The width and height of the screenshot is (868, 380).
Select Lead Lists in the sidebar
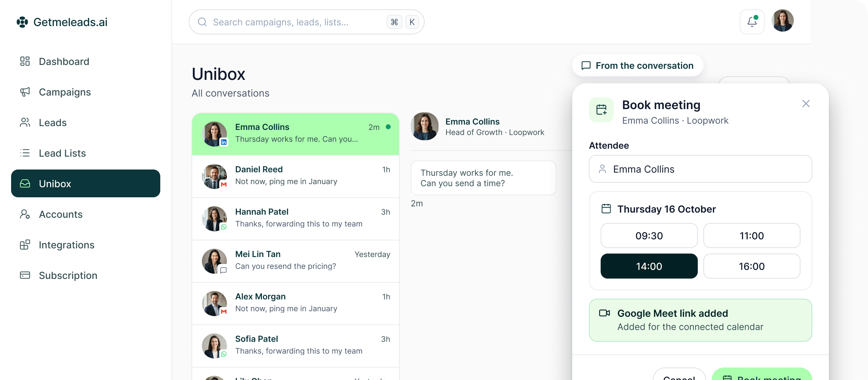point(86,153)
